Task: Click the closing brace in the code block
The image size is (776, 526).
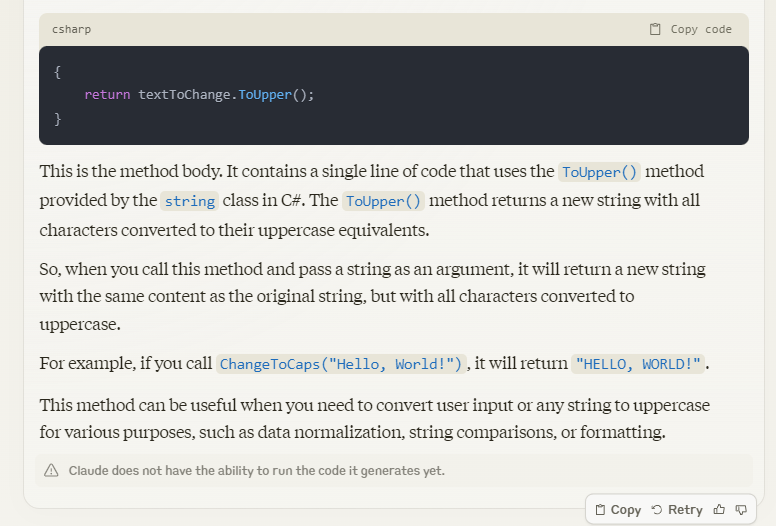Action: tap(57, 119)
